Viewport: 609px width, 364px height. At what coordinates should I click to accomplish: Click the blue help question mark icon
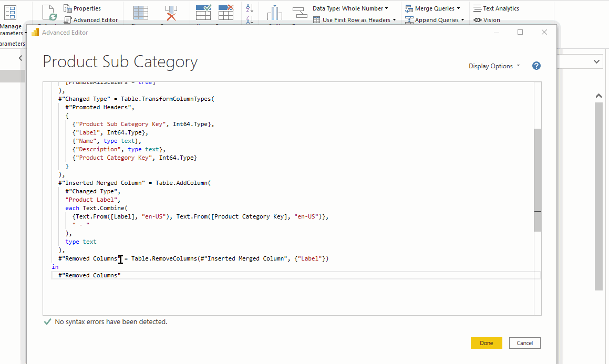(536, 66)
